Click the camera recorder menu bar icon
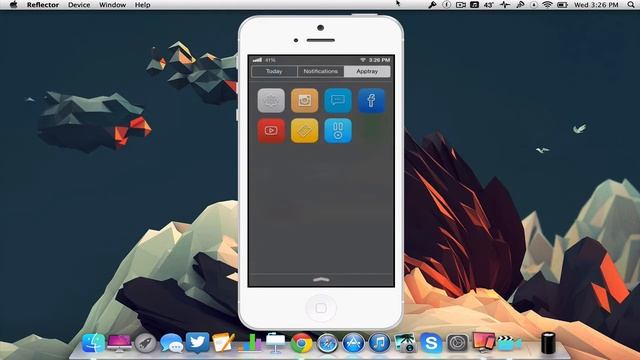This screenshot has height=360, width=640. 460,5
